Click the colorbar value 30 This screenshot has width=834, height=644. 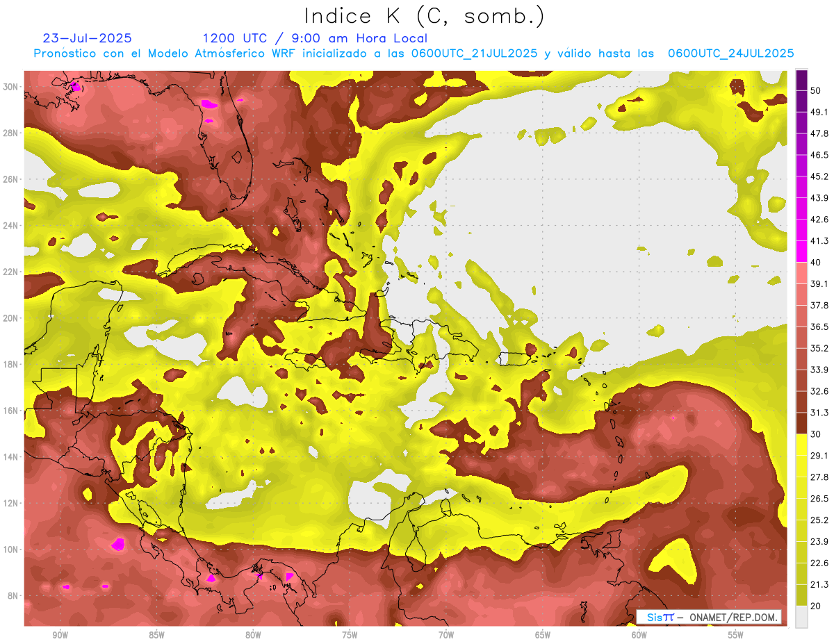click(x=816, y=434)
